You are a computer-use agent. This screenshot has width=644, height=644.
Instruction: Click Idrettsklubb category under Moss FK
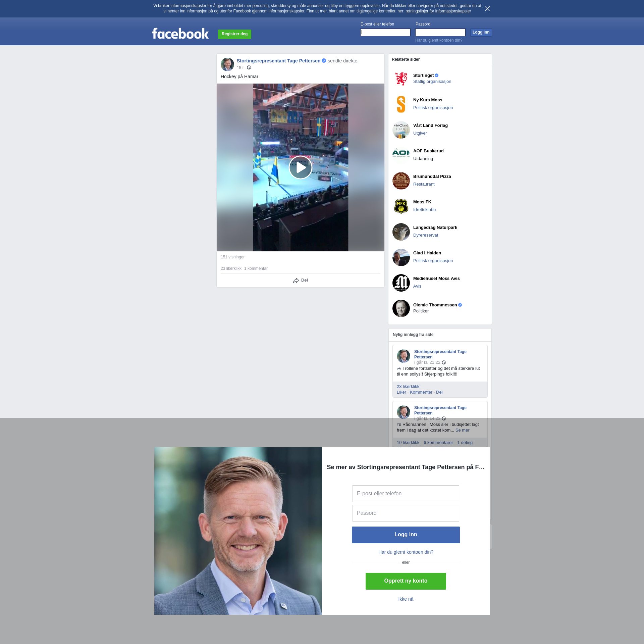[x=424, y=210]
